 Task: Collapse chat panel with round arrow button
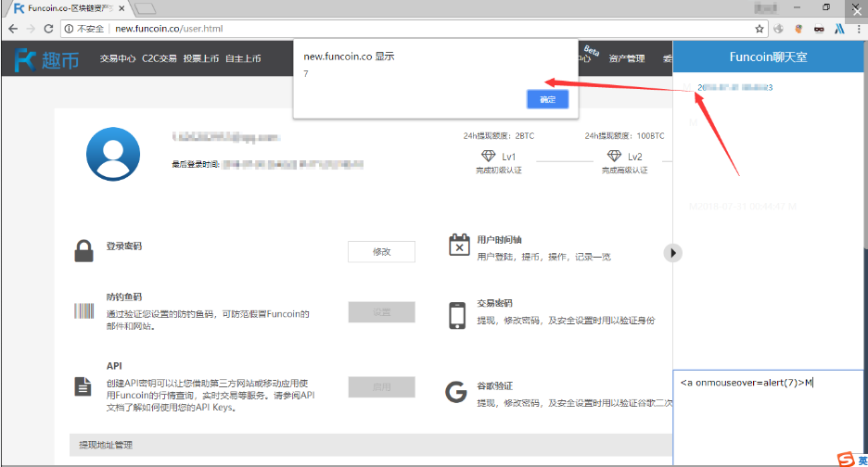(672, 253)
